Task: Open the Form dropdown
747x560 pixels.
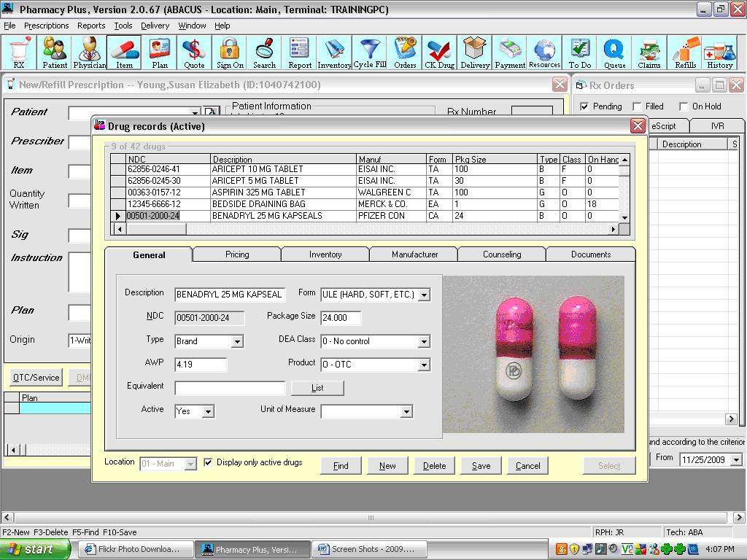Action: point(424,295)
